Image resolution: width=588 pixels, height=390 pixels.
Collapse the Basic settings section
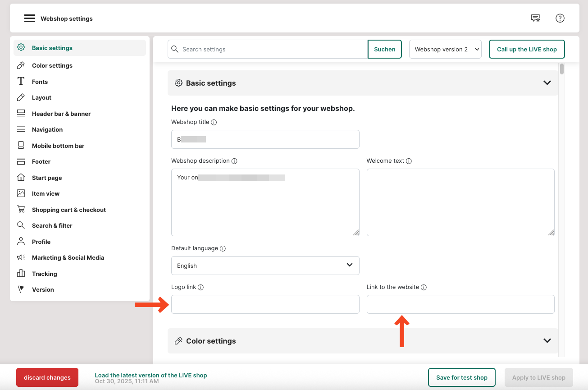(x=547, y=83)
